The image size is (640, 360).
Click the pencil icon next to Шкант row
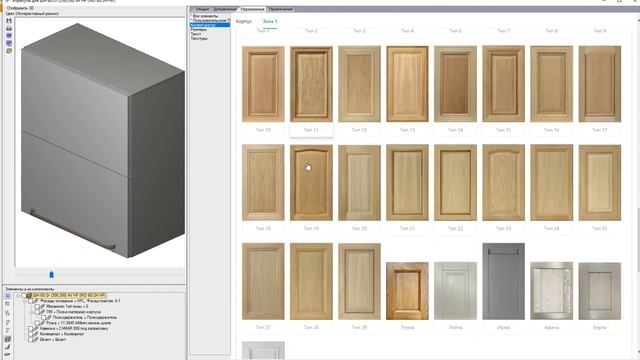click(x=36, y=339)
